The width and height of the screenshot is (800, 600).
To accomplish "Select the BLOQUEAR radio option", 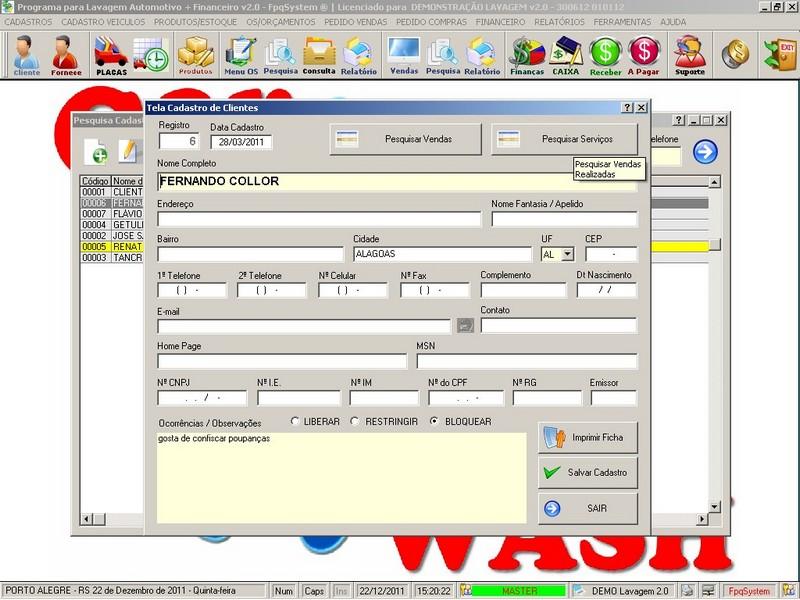I will [x=434, y=421].
